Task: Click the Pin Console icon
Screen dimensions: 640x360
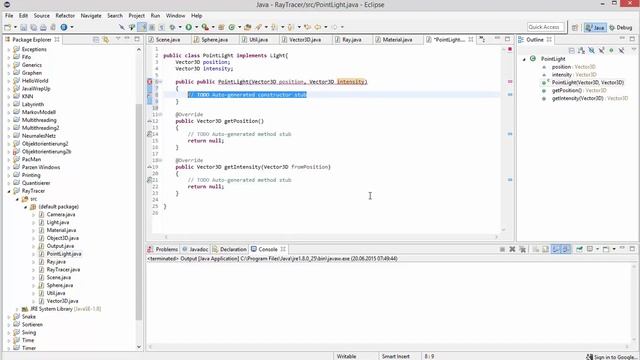Action: [579, 249]
